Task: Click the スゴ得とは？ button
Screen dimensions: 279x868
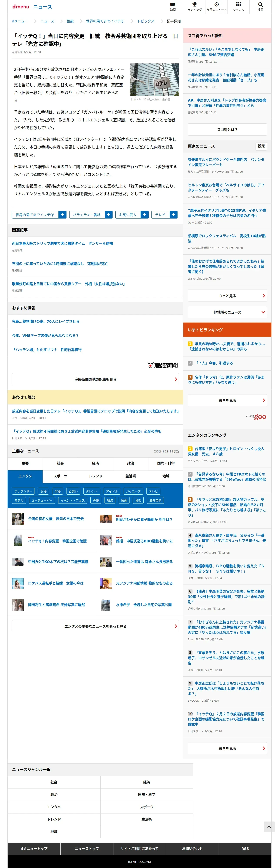Action: [x=228, y=130]
